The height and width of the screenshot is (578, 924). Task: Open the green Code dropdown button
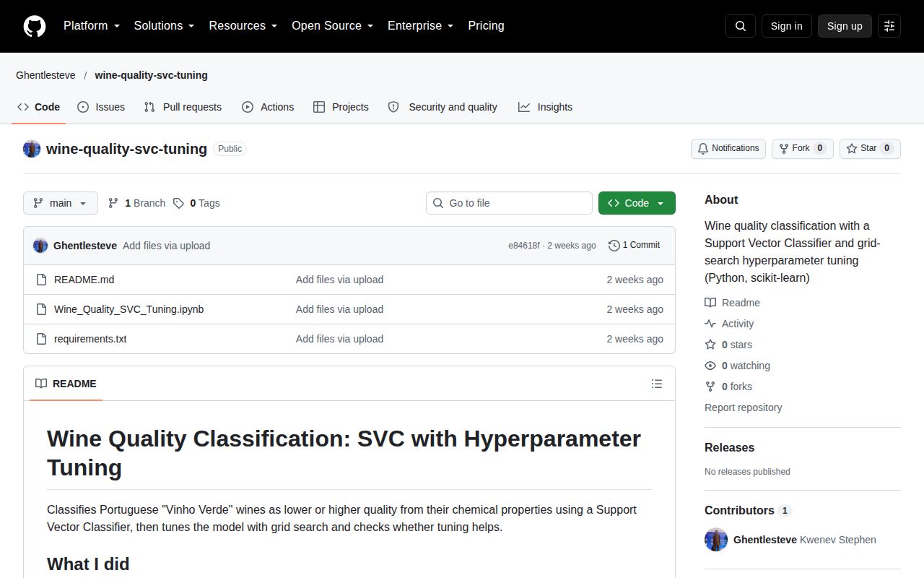pos(637,203)
